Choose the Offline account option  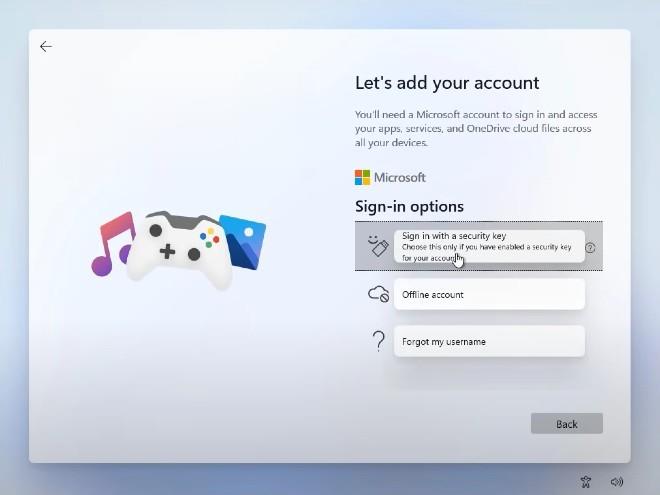point(488,294)
